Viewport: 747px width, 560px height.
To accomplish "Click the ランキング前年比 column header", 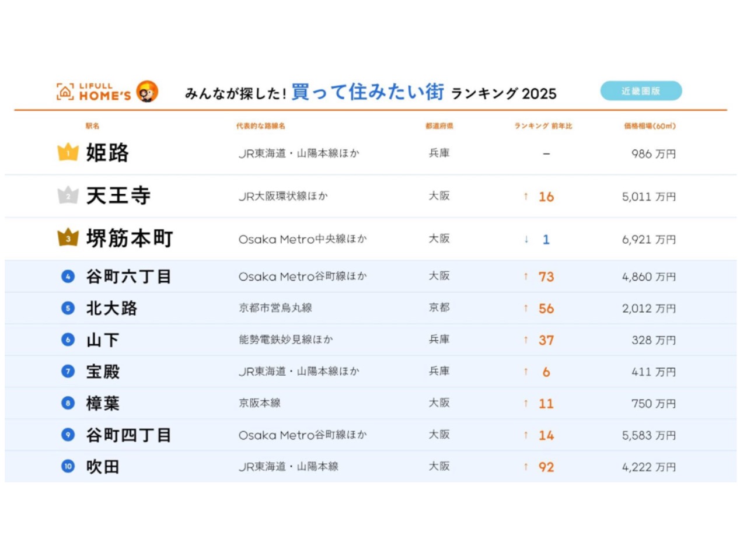I will click(x=543, y=126).
